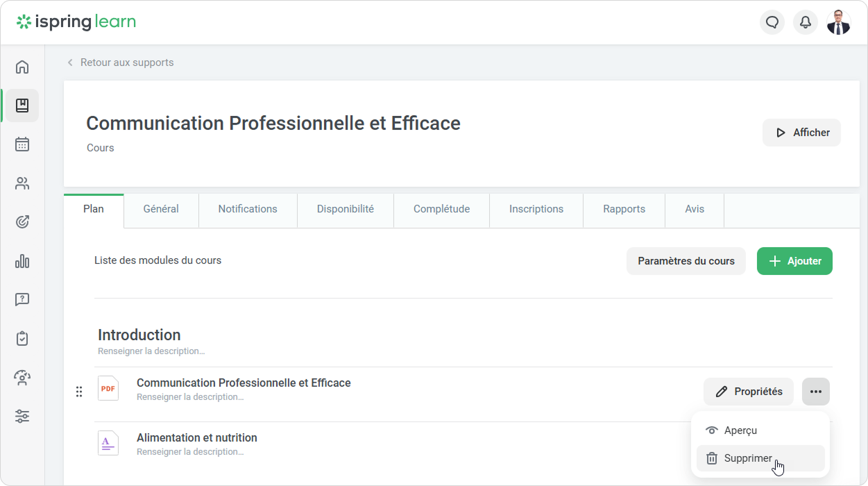Open the three-dots more options menu
Image resolution: width=868 pixels, height=486 pixels.
[x=815, y=392]
